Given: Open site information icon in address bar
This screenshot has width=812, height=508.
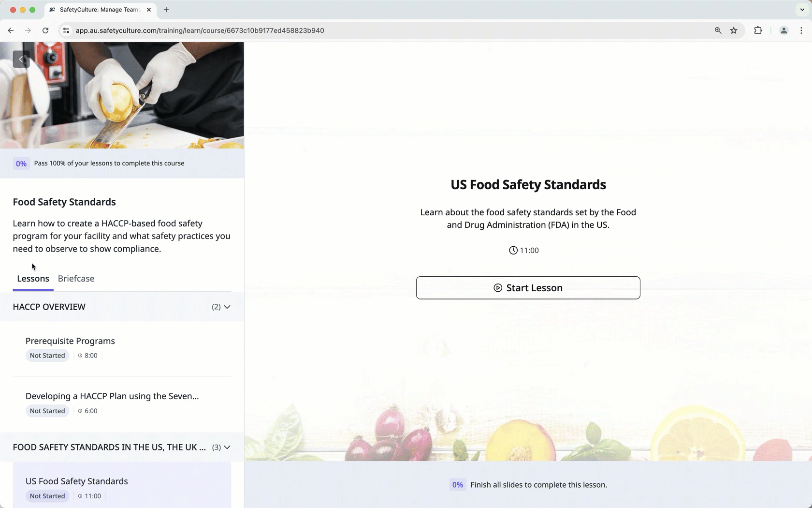Looking at the screenshot, I should (x=66, y=30).
